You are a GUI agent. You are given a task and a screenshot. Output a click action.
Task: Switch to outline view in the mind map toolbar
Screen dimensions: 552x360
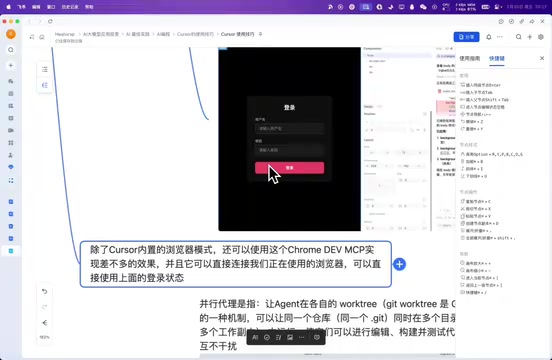[45, 69]
